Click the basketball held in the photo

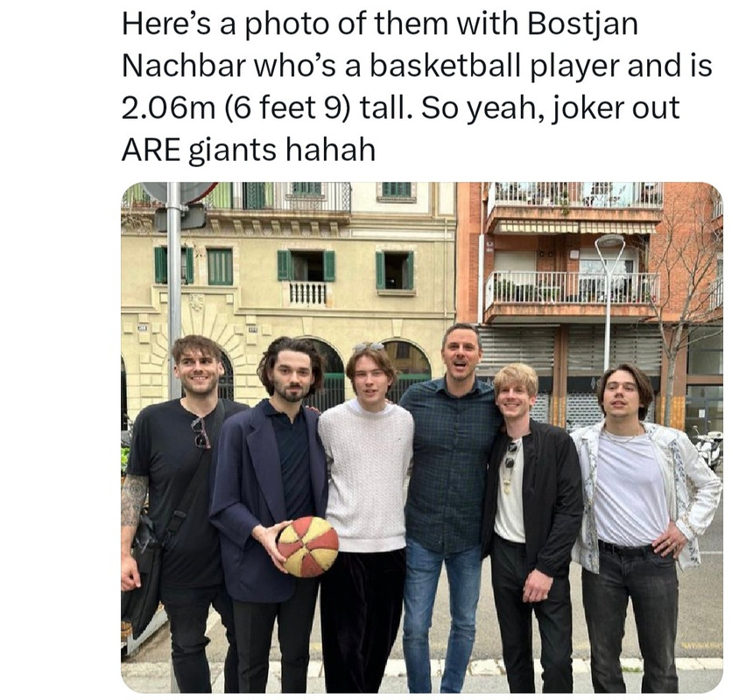tap(308, 546)
